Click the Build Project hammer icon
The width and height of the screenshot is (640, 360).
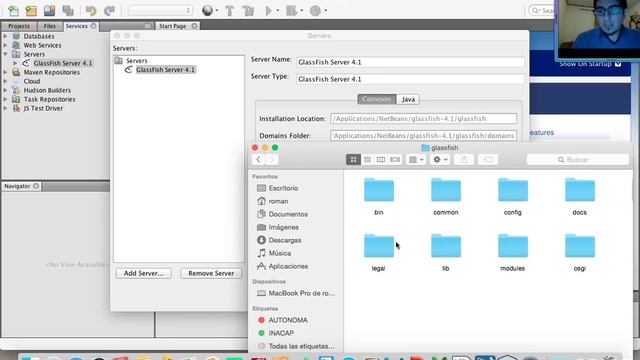tap(230, 11)
